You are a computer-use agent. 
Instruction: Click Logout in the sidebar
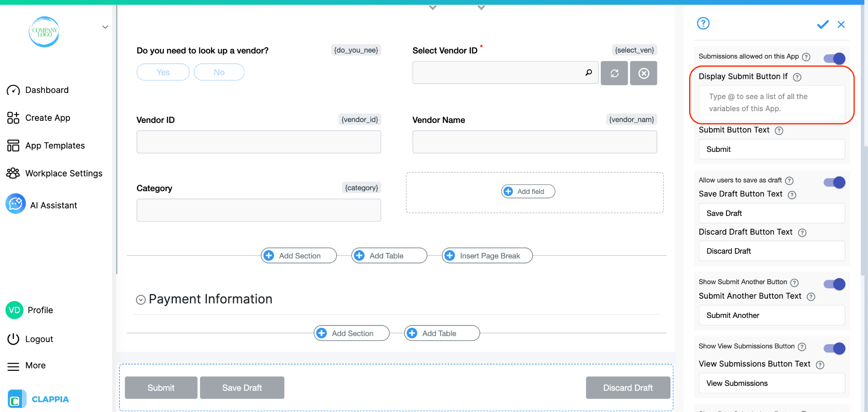[30, 339]
